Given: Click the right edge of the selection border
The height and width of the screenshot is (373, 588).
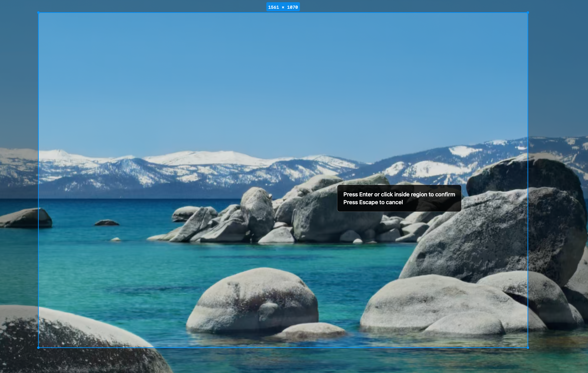Looking at the screenshot, I should click(x=528, y=94).
